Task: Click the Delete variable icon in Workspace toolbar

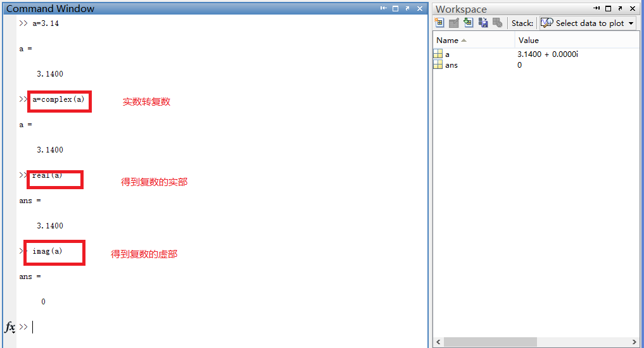Action: click(x=497, y=23)
